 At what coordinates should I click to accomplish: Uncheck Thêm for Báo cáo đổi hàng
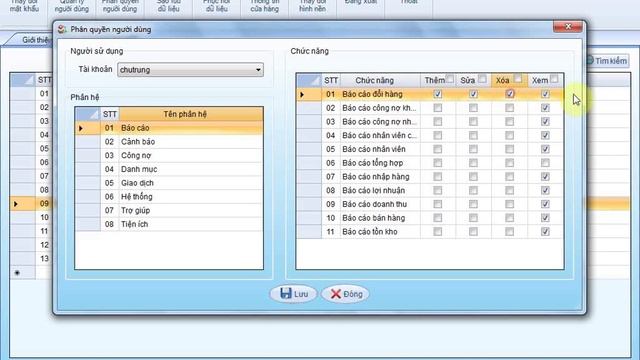[438, 94]
